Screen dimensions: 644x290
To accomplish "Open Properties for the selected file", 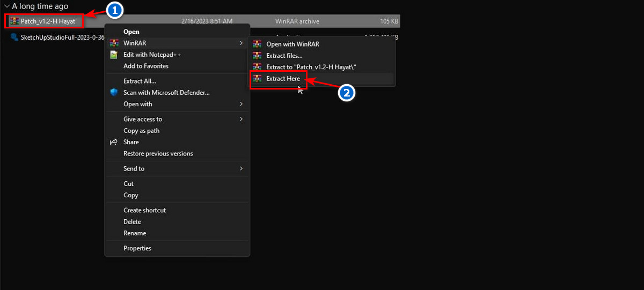I will (x=137, y=248).
